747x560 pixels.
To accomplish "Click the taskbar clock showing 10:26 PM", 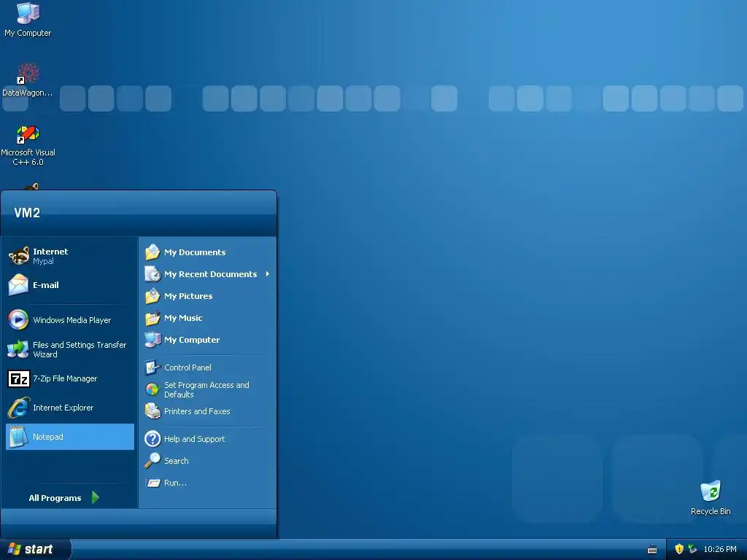I will click(x=720, y=550).
